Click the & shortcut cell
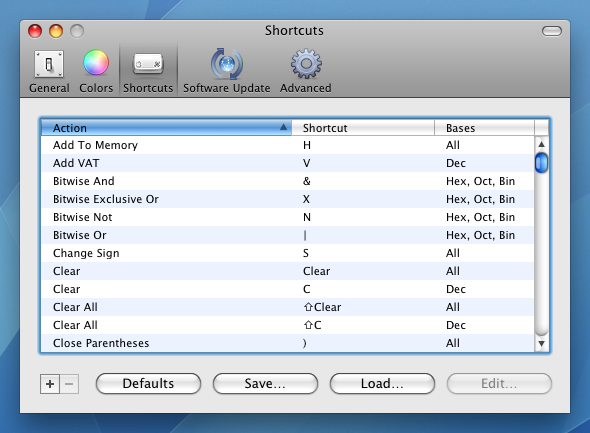The image size is (590, 433). [x=307, y=181]
